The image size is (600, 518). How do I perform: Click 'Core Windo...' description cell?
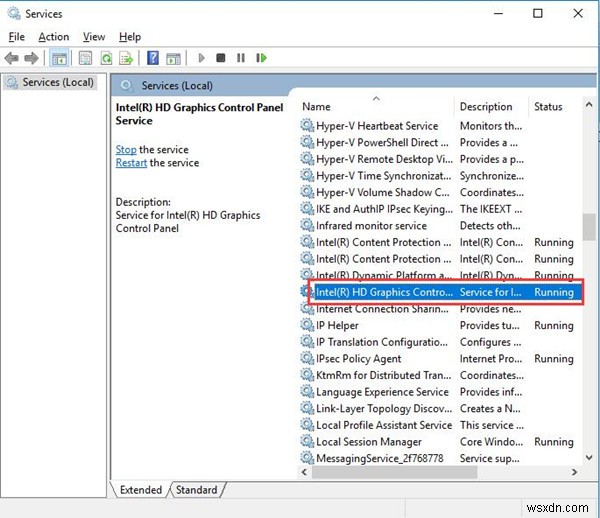[x=491, y=441]
